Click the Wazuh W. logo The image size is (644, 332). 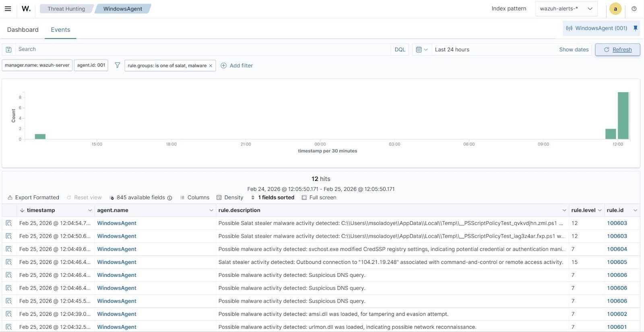26,8
